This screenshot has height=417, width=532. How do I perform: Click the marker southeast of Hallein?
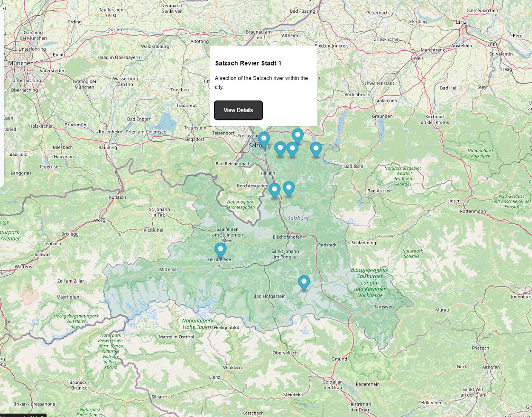tap(289, 188)
